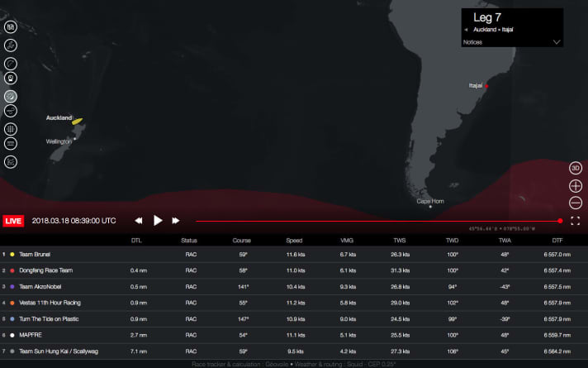Zoom in on the map
This screenshot has height=368, width=588.
(x=576, y=186)
